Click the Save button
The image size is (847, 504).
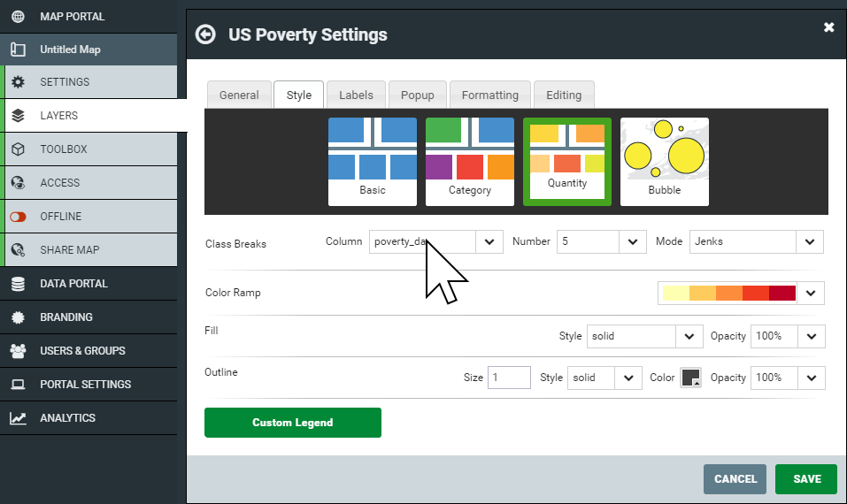pyautogui.click(x=806, y=479)
